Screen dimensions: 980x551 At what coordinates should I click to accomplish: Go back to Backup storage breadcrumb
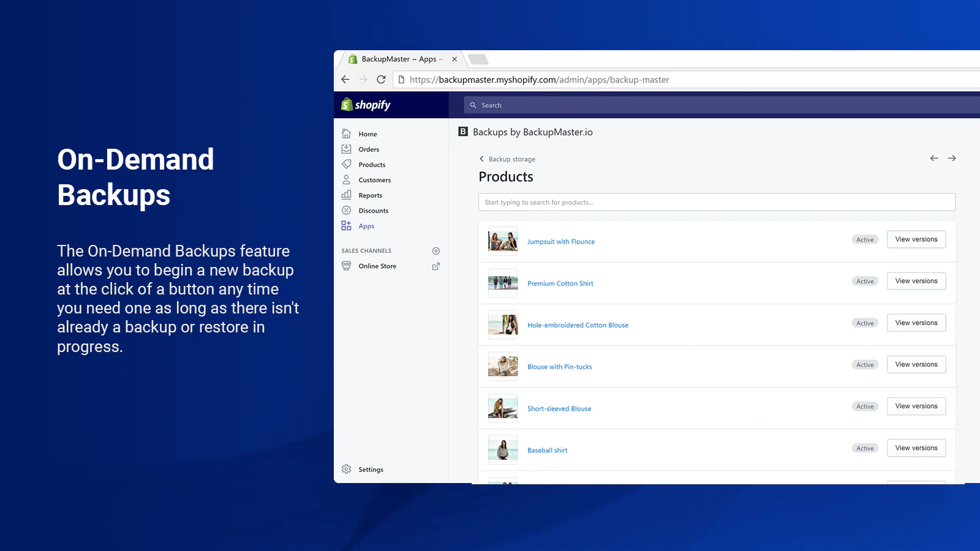tap(511, 159)
